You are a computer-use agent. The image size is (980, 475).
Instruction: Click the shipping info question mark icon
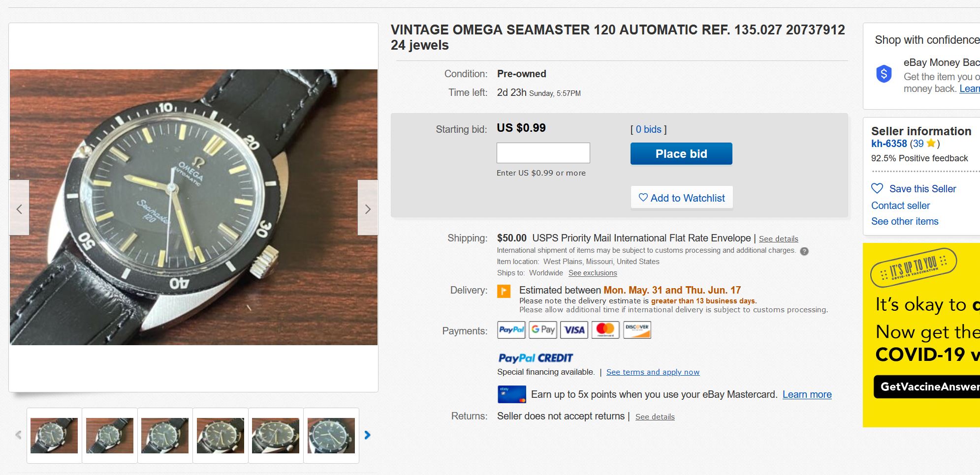[x=804, y=251]
